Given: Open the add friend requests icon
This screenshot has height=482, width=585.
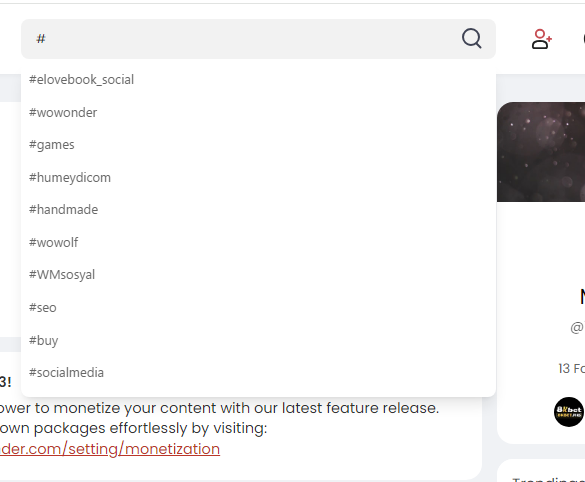Looking at the screenshot, I should tap(541, 39).
